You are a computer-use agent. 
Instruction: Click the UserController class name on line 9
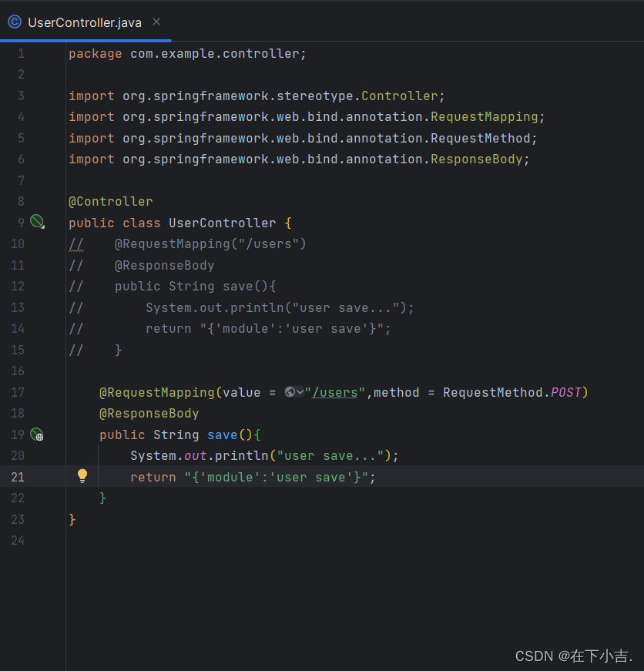223,223
